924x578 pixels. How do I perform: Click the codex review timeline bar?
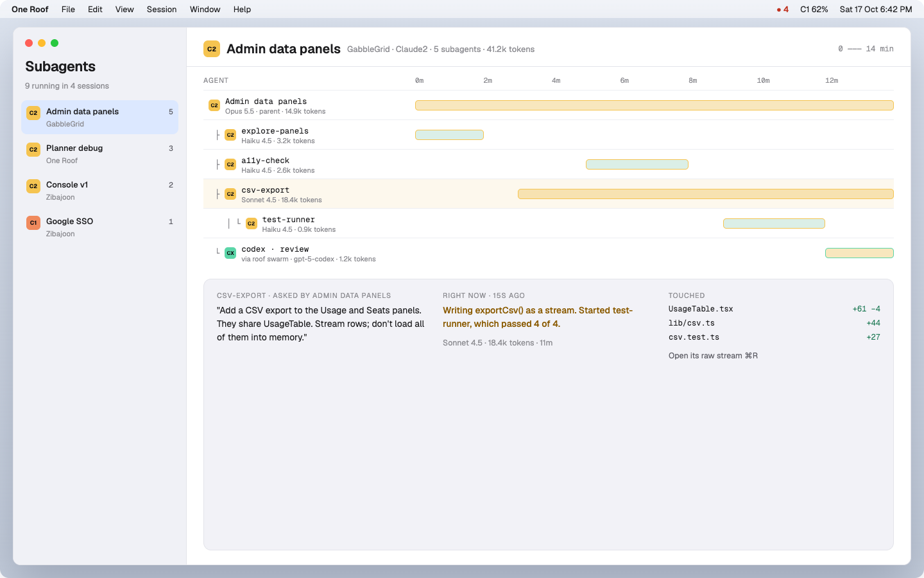tap(859, 253)
